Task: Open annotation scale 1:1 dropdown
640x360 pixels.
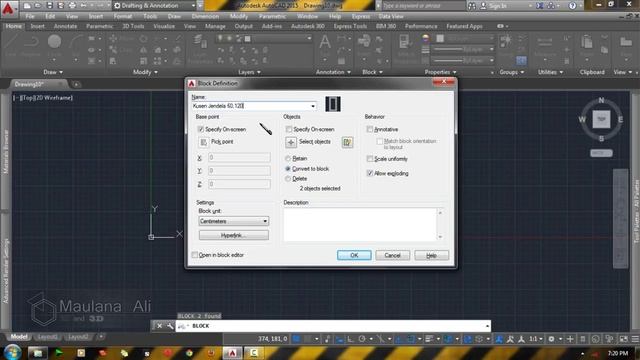Action: [x=535, y=339]
